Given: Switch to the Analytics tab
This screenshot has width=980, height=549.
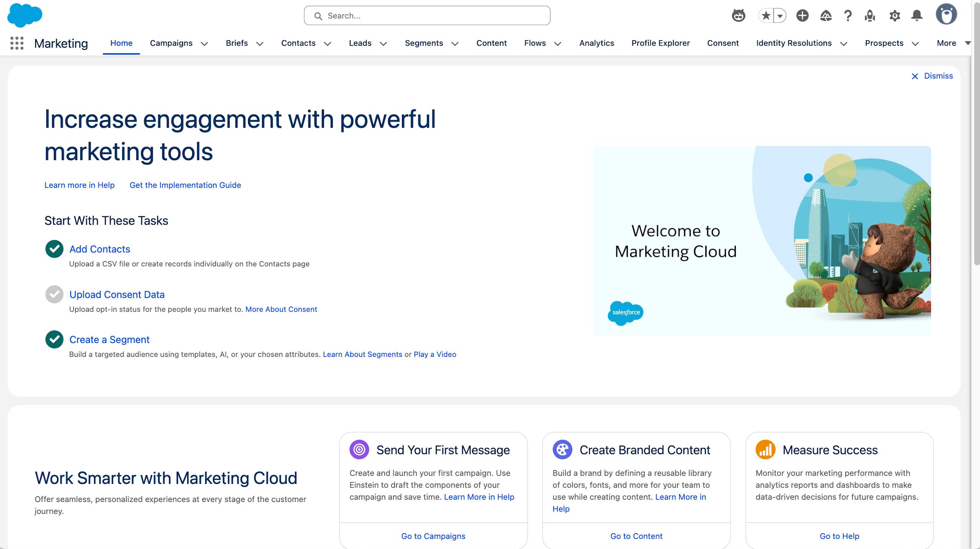Looking at the screenshot, I should click(x=596, y=43).
